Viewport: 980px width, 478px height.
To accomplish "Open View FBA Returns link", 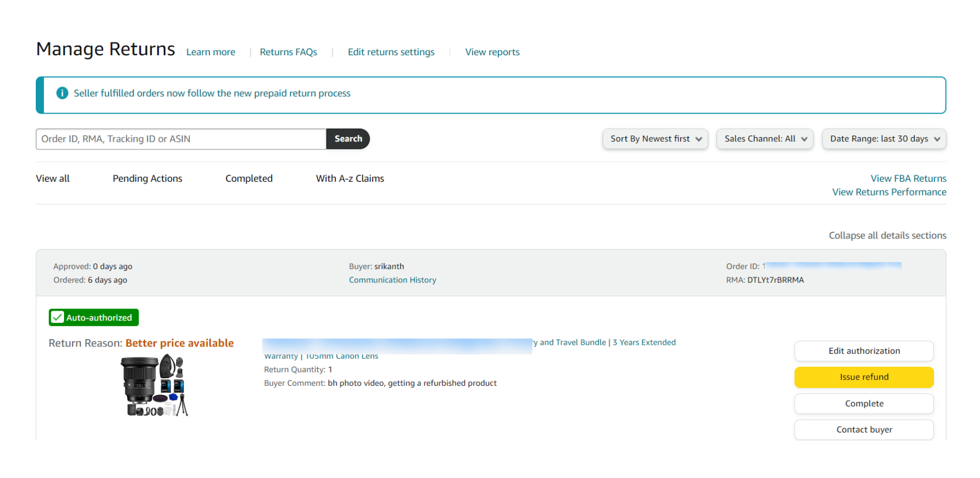I will click(x=908, y=179).
